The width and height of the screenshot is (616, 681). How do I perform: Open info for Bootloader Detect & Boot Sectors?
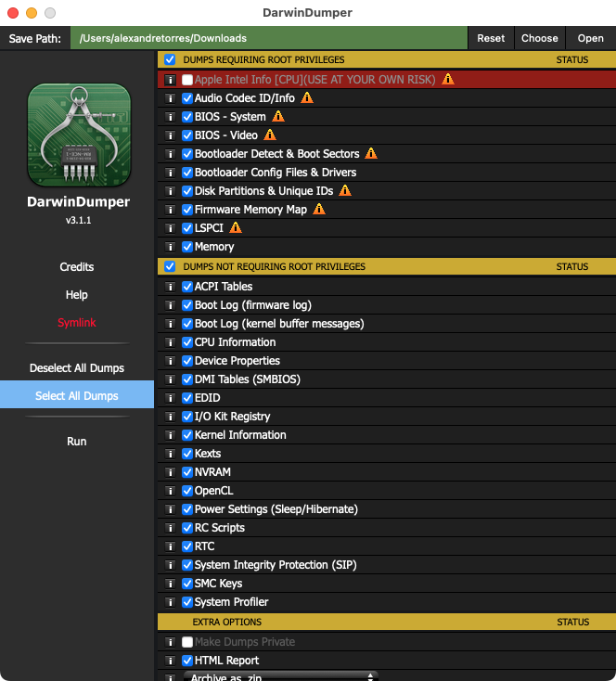(171, 154)
